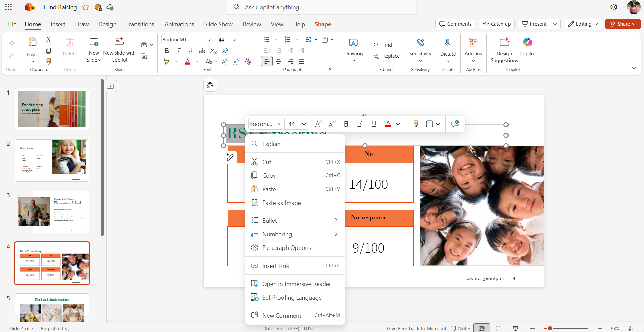Expand the Editing mode dropdown
This screenshot has width=644, height=332.
coord(583,24)
